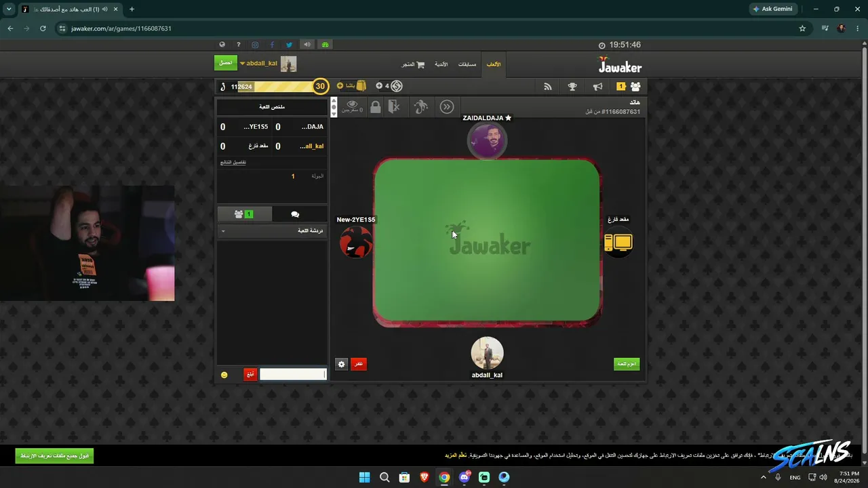The width and height of the screenshot is (868, 488).
Task: Open the RSS feed icon
Action: pos(548,86)
